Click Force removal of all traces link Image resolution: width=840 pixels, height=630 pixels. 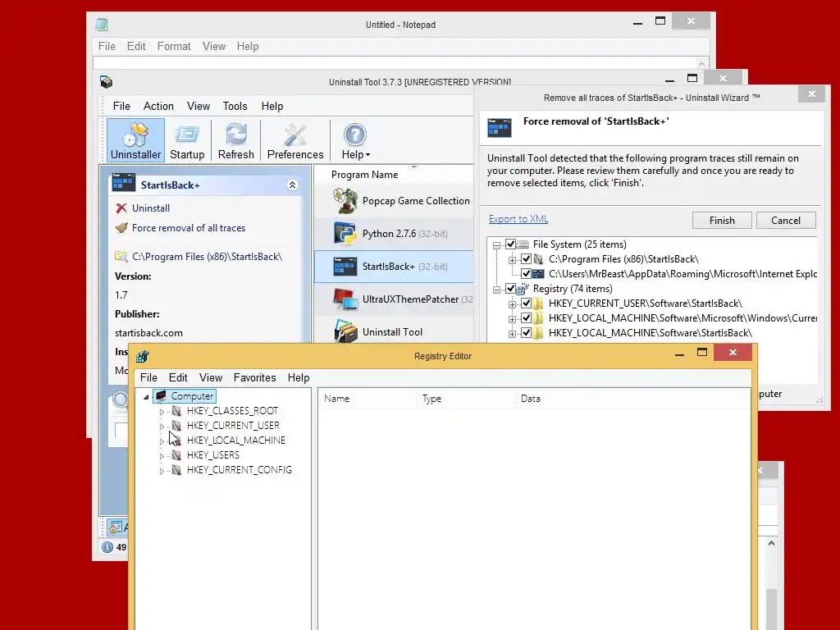click(x=189, y=228)
